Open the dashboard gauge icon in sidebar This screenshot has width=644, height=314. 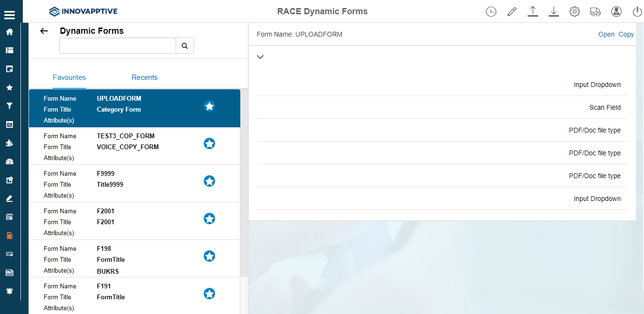click(x=9, y=162)
